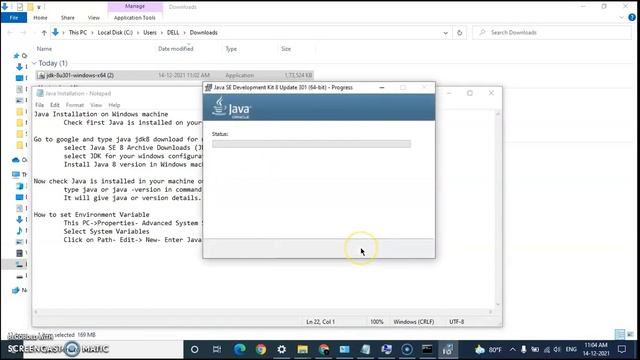Click the 'DELL' breadcrumb in the address bar
This screenshot has height=360, width=640.
pyautogui.click(x=173, y=32)
